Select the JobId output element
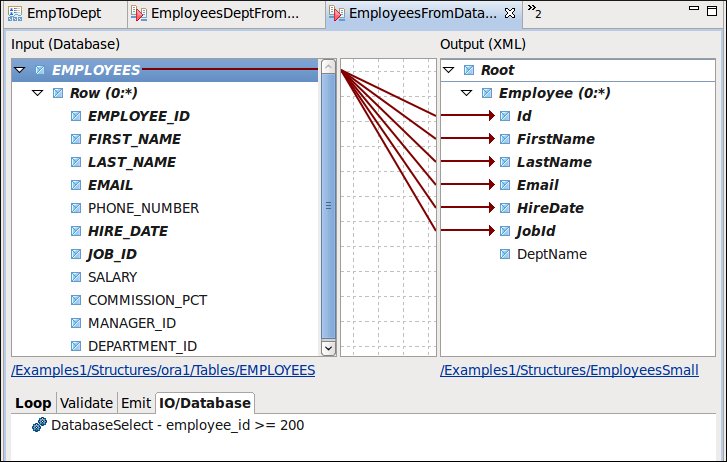The width and height of the screenshot is (727, 462). 536,231
